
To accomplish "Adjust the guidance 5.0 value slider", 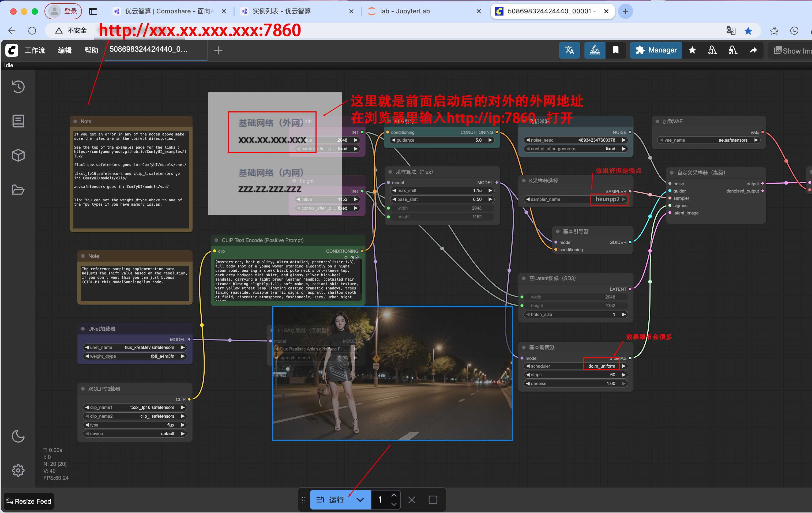I will [x=442, y=140].
